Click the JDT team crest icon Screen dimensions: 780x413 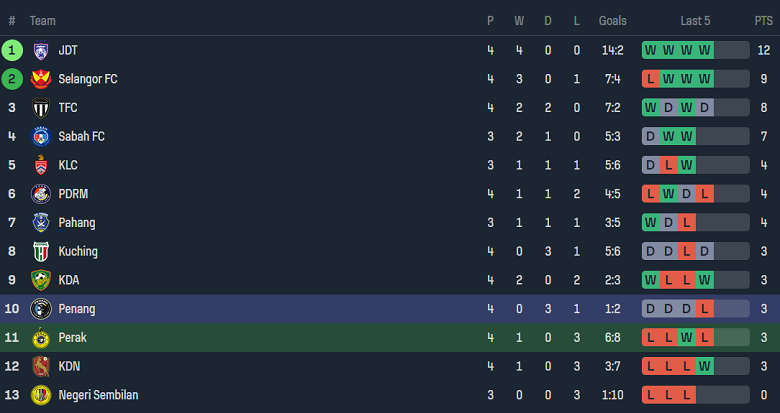(x=41, y=50)
